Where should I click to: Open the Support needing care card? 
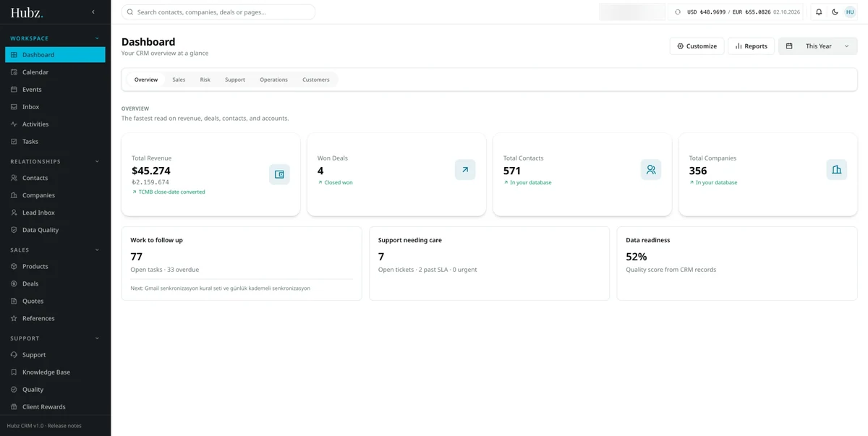click(x=490, y=263)
